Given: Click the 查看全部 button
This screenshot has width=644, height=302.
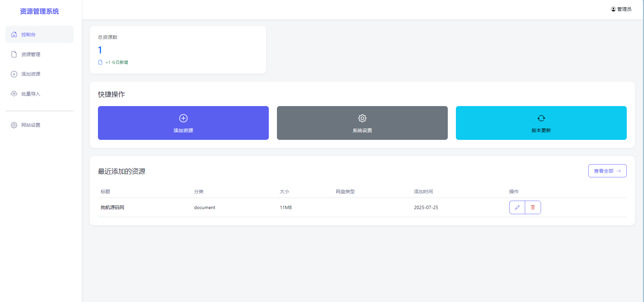Looking at the screenshot, I should click(607, 171).
